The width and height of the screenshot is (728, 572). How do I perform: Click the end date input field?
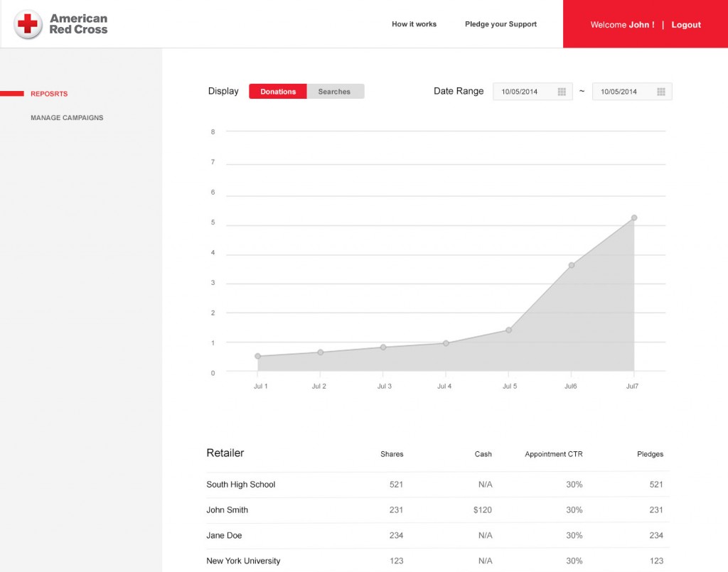[x=632, y=92]
